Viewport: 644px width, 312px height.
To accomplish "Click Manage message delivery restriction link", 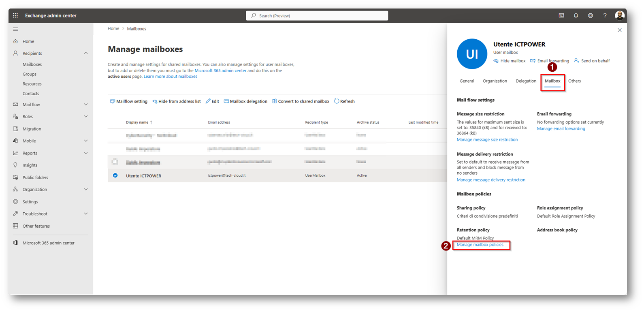I will (x=491, y=180).
